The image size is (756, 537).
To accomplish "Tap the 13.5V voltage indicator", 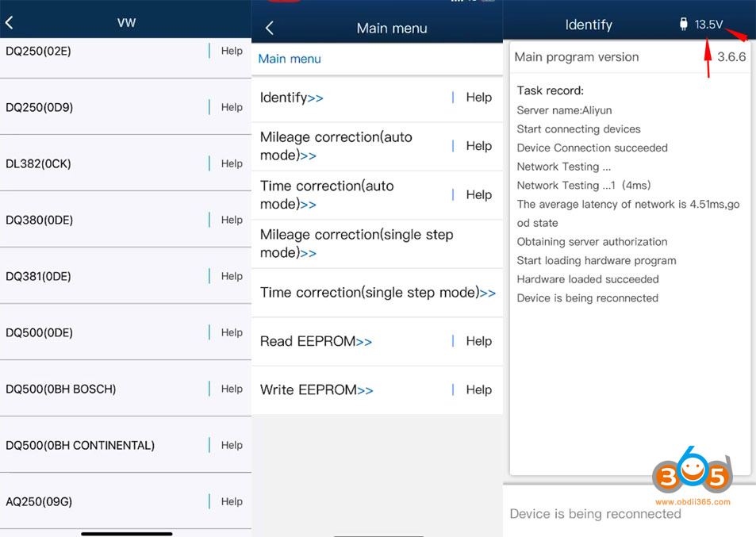I will [x=708, y=25].
